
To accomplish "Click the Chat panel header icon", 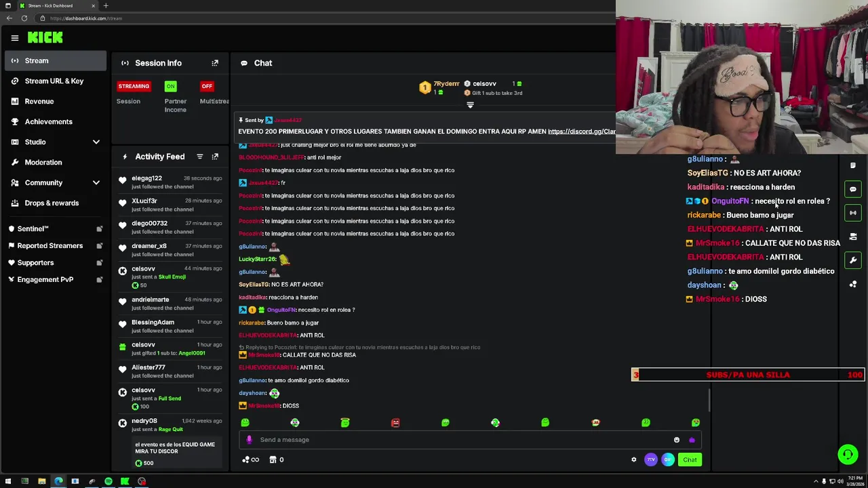I will (244, 63).
